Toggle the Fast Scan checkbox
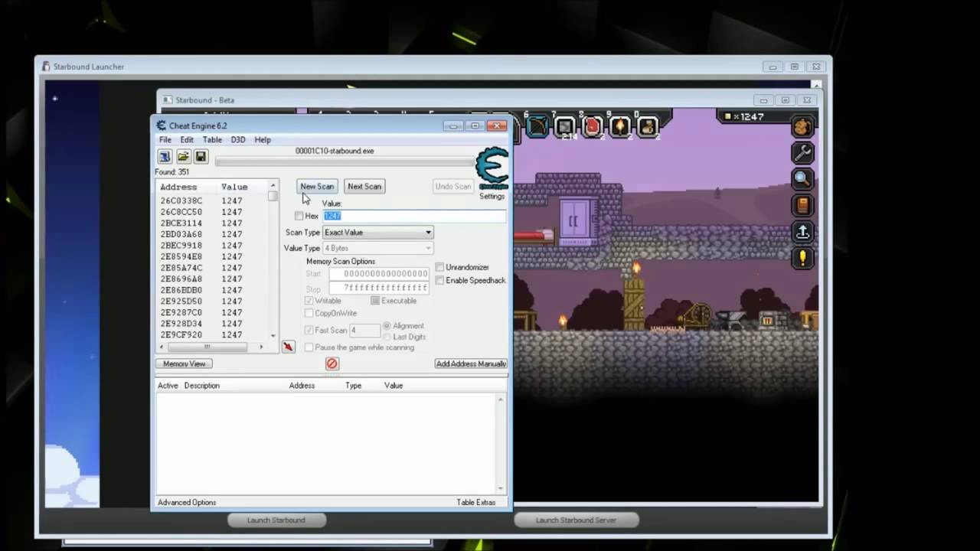The image size is (980, 551). point(309,330)
